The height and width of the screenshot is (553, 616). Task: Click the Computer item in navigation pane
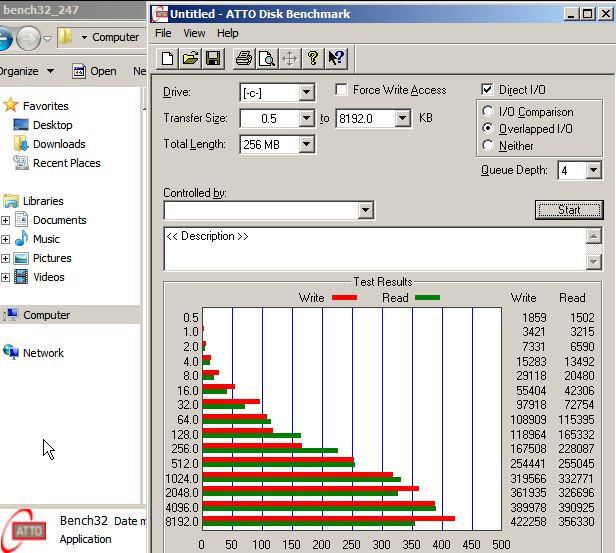click(70, 315)
